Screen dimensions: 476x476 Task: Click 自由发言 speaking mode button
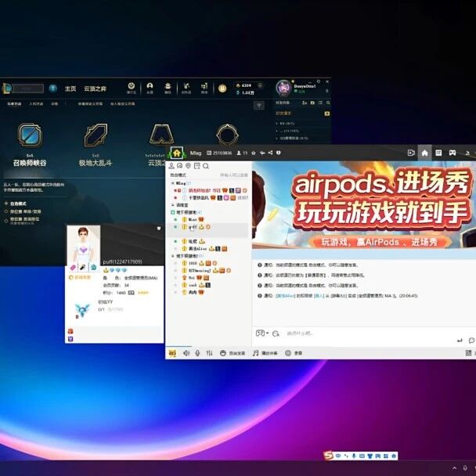pos(233,353)
